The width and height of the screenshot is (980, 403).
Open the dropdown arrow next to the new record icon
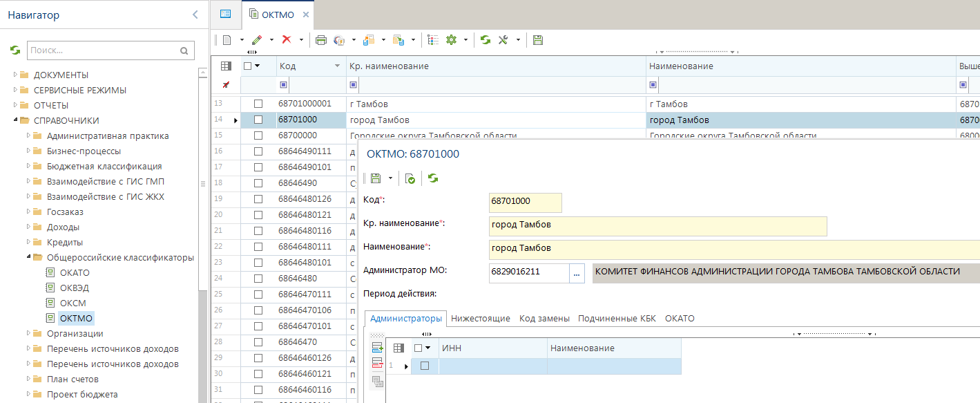tap(242, 40)
